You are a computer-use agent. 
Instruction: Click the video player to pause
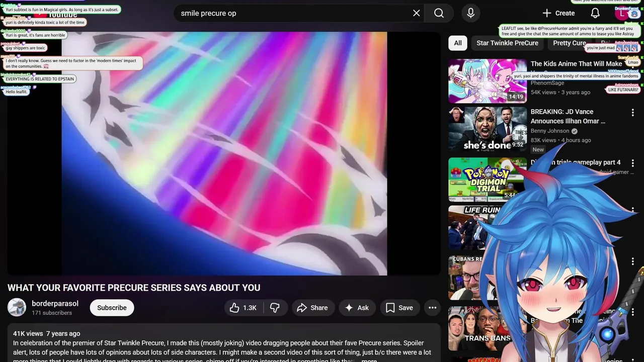click(x=224, y=153)
